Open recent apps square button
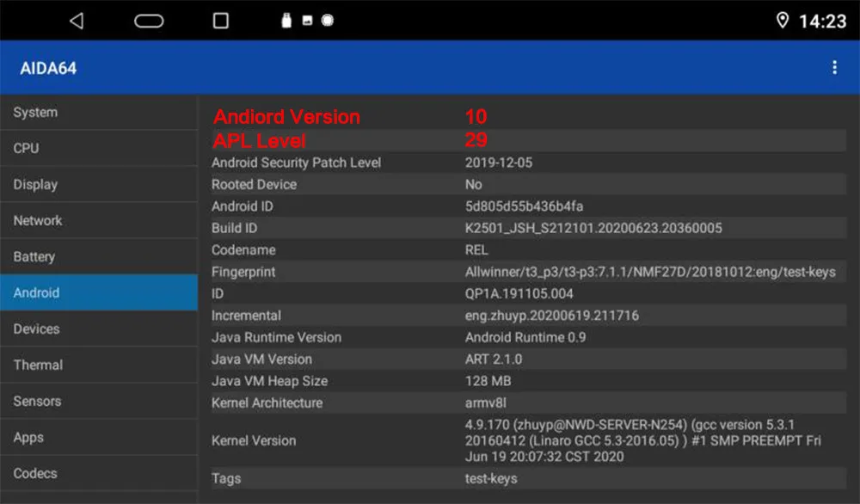Viewport: 860px width, 504px height. tap(220, 21)
